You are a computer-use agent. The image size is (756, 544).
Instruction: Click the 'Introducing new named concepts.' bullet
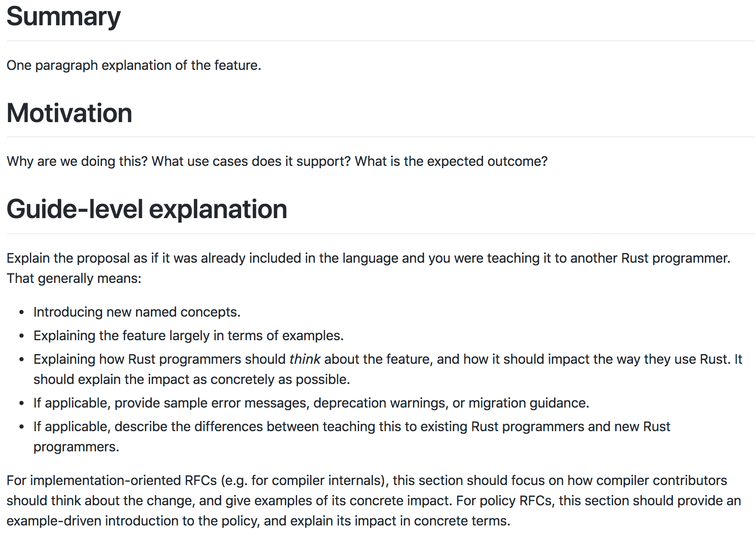(137, 312)
